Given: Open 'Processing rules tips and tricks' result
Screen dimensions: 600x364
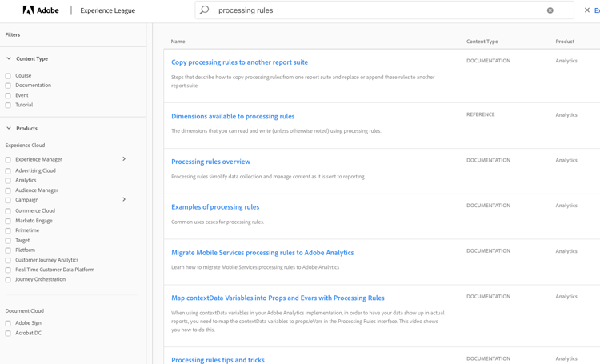Looking at the screenshot, I should coord(218,360).
